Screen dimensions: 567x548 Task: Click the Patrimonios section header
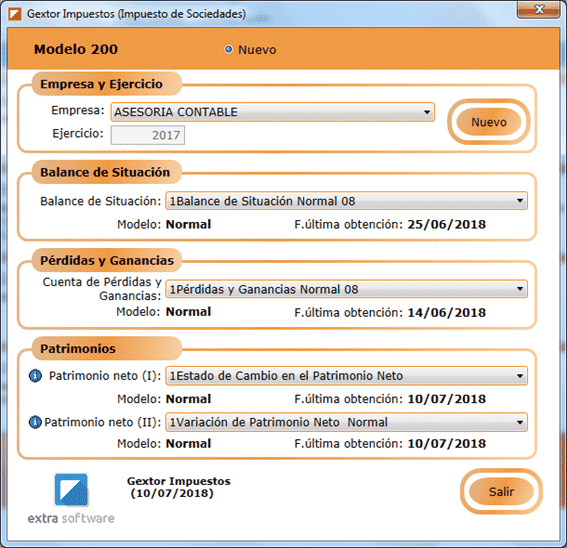[x=78, y=349]
